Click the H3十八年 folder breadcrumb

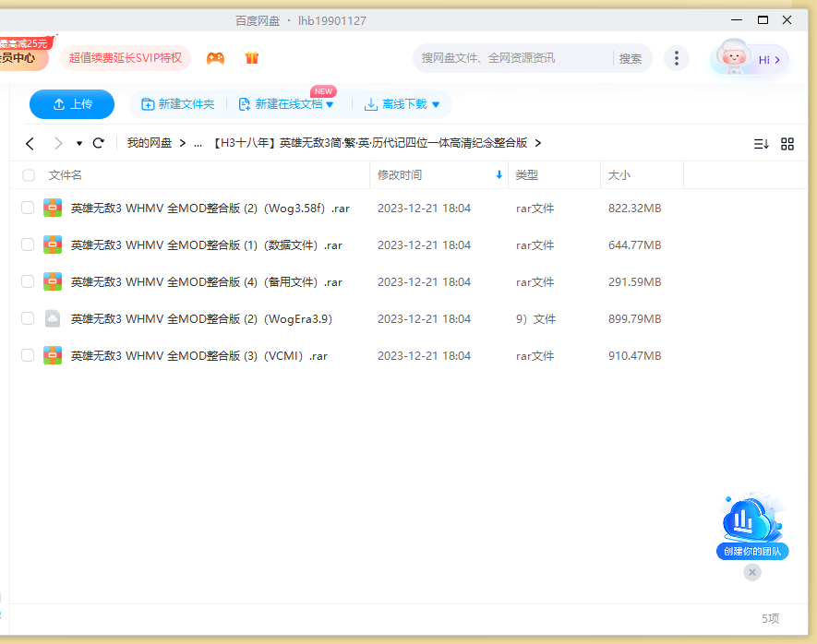click(370, 143)
